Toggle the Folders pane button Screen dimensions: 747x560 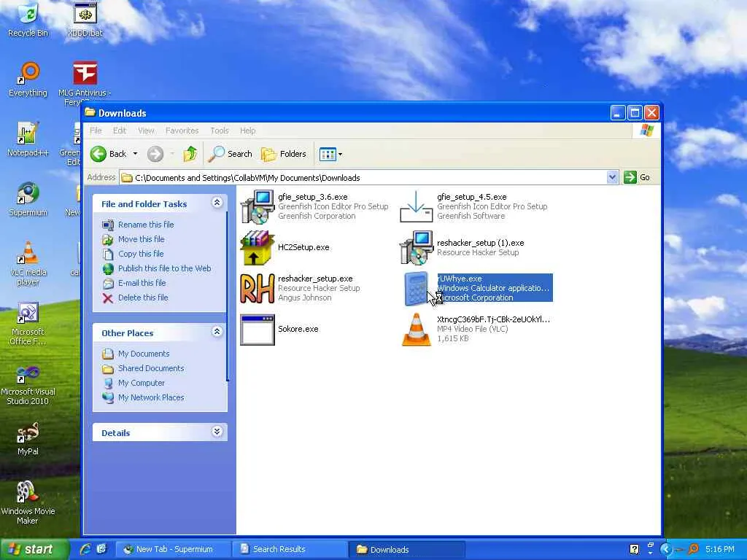click(284, 154)
